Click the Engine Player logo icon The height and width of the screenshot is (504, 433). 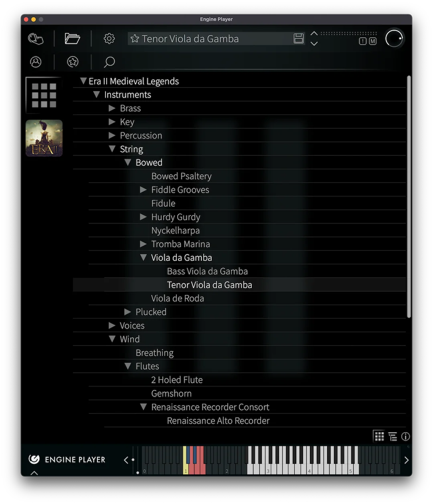34,459
